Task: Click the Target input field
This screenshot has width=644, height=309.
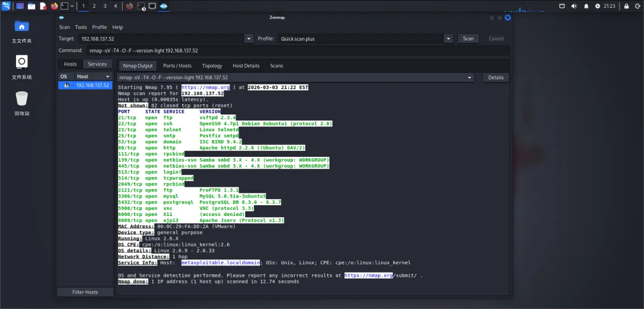Action: (x=161, y=39)
